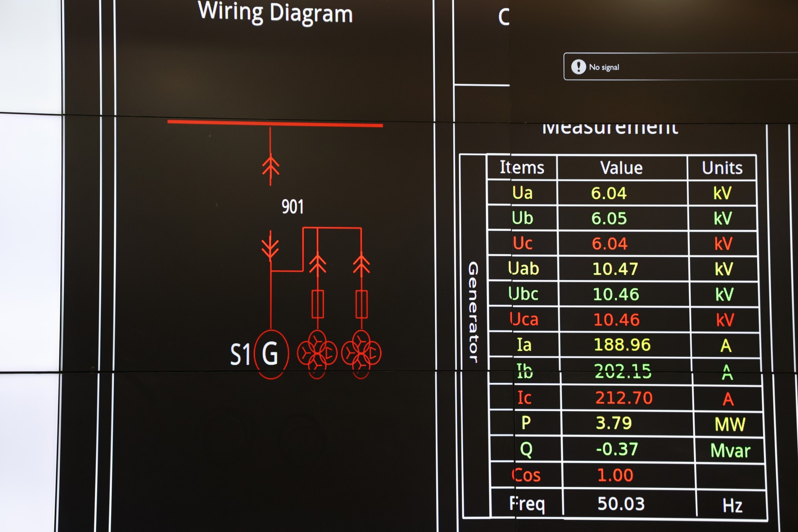The width and height of the screenshot is (798, 532).
Task: Click the Mvar unit cell
Action: tap(731, 451)
